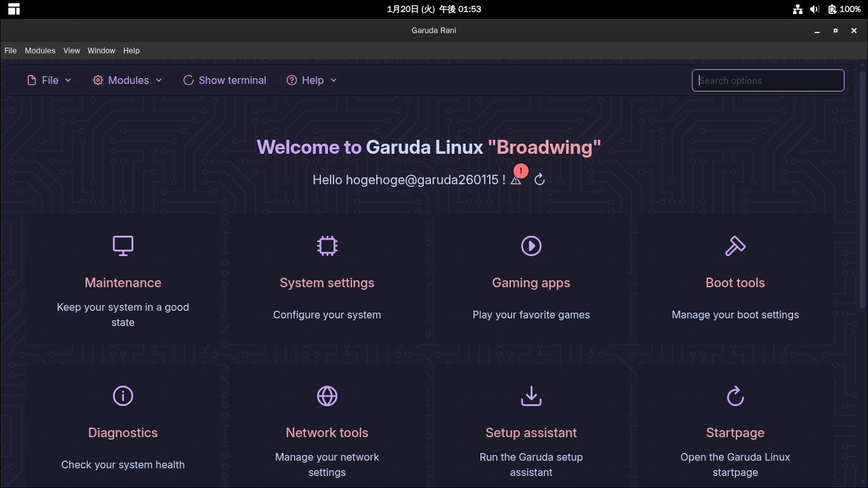Open the Maintenance monitor icon
The height and width of the screenshot is (488, 868).
tap(123, 246)
